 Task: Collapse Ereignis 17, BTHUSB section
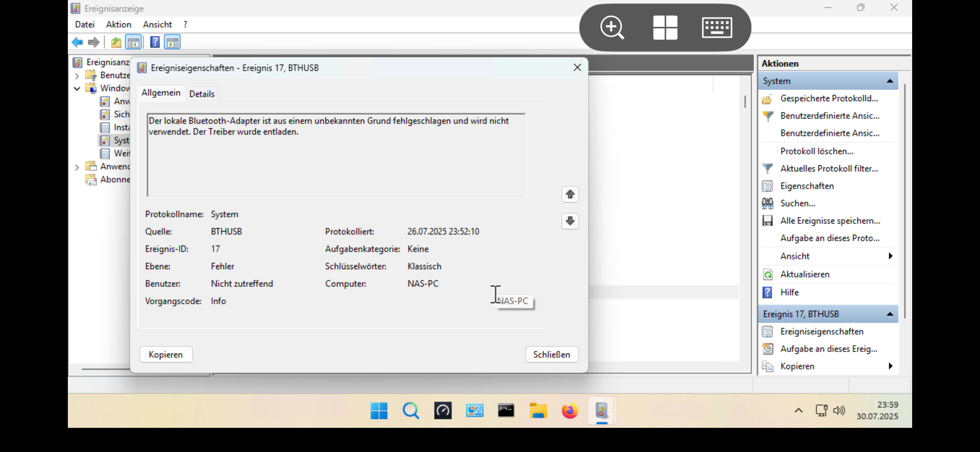[x=890, y=314]
